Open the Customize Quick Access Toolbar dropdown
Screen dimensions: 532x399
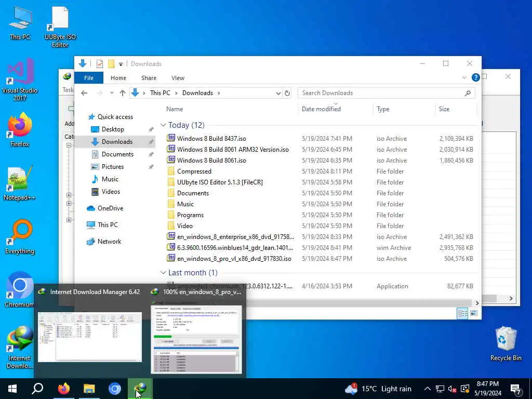pos(121,64)
